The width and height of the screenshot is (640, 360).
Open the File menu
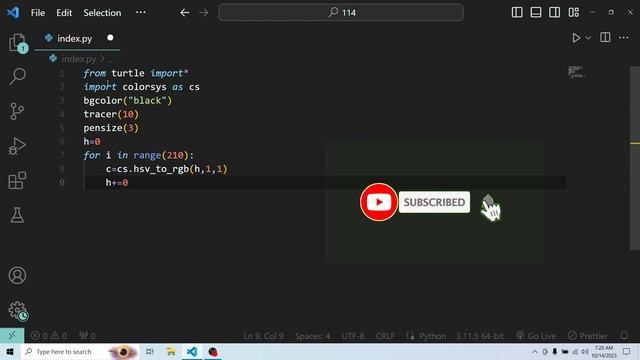(x=38, y=13)
